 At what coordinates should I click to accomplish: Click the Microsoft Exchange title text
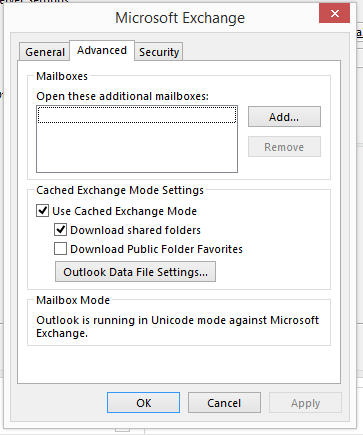point(180,18)
